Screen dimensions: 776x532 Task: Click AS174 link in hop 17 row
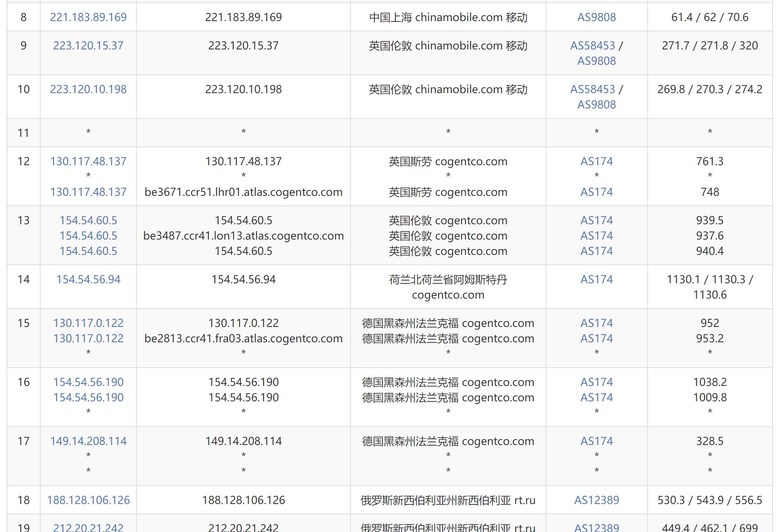(596, 441)
